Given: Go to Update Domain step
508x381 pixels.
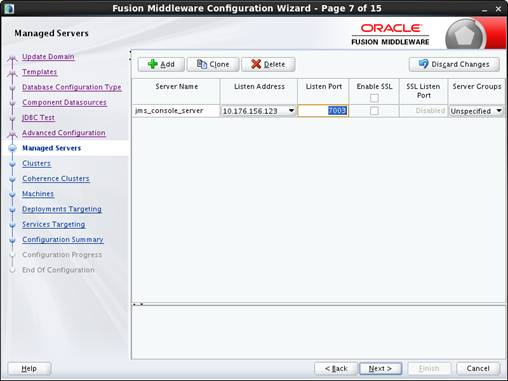Looking at the screenshot, I should [x=48, y=57].
